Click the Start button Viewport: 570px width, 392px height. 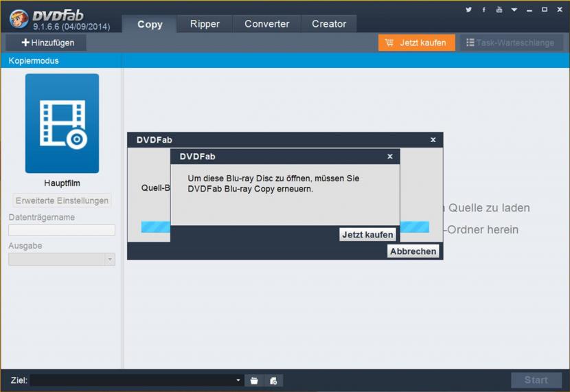(536, 380)
